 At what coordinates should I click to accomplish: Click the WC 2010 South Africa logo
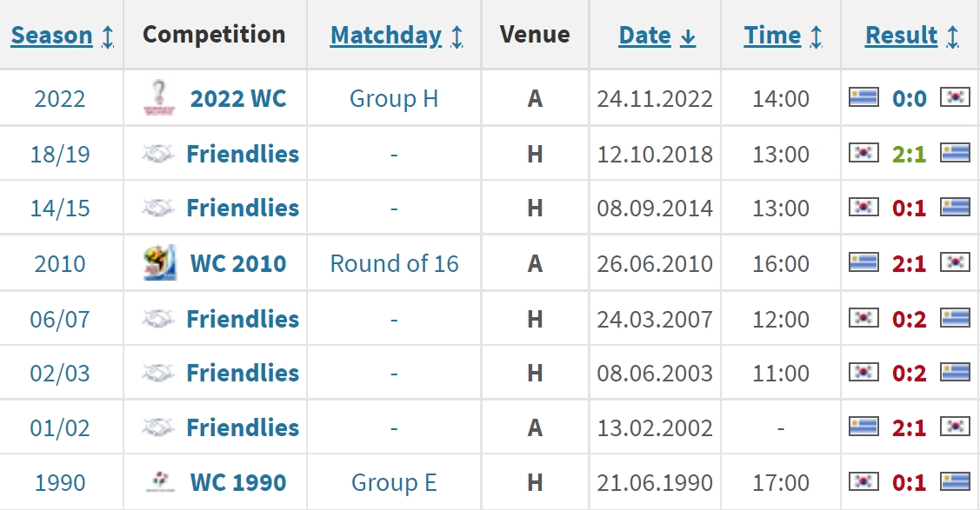point(159,262)
